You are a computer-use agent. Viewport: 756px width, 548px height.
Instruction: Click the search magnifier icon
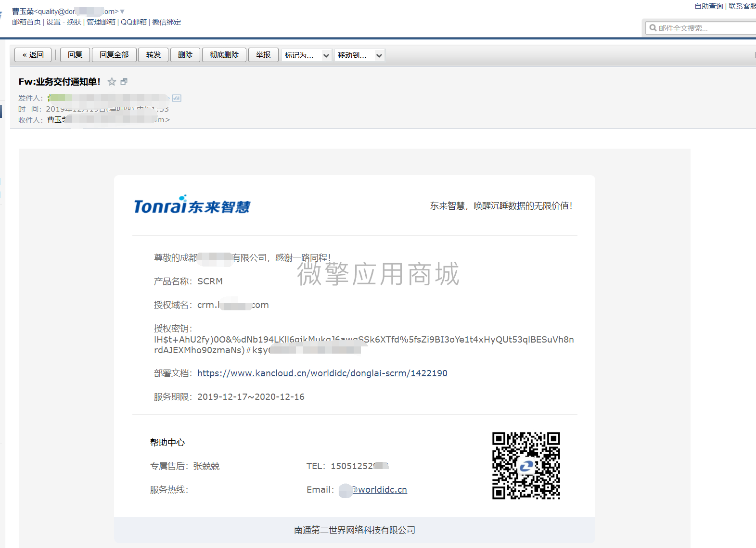[x=653, y=28]
